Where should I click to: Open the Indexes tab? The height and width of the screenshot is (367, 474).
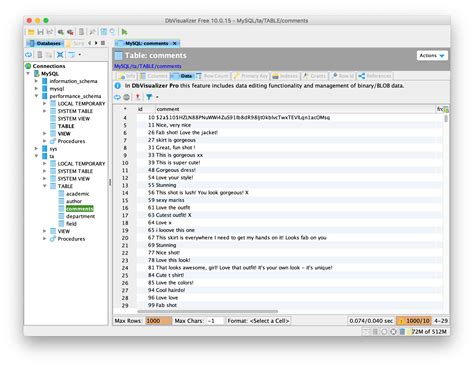pos(285,76)
